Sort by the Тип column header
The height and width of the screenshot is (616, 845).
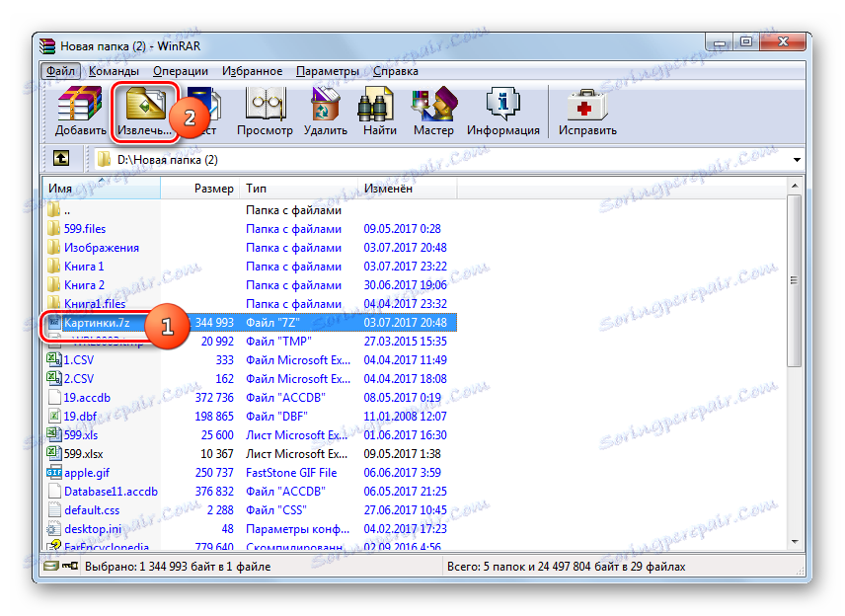coord(299,189)
